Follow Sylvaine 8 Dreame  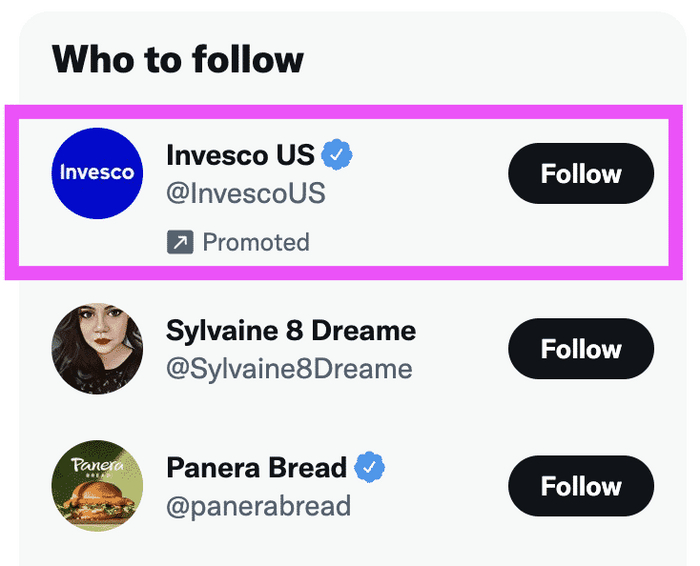pyautogui.click(x=581, y=349)
